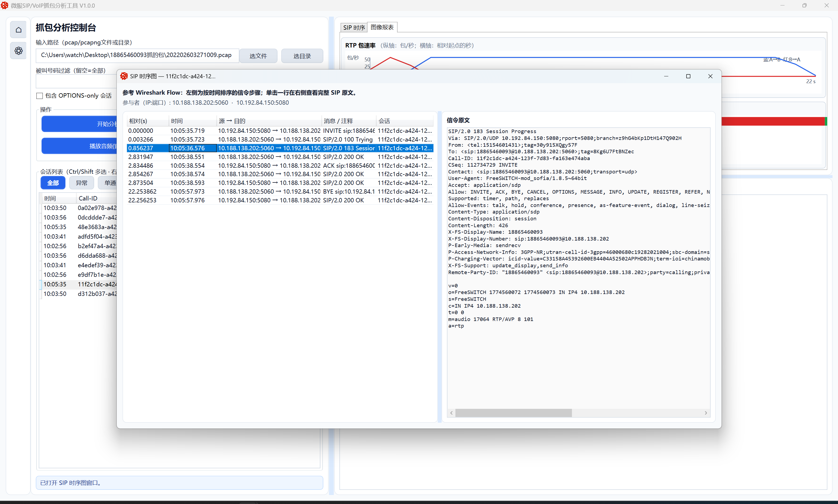
Task: Click the 选目录 button
Action: [302, 56]
